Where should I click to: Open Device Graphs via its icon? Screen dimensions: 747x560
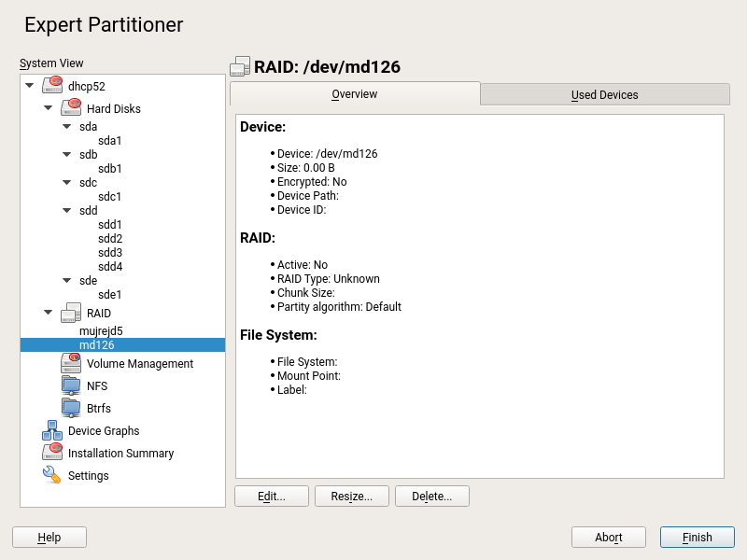[52, 430]
